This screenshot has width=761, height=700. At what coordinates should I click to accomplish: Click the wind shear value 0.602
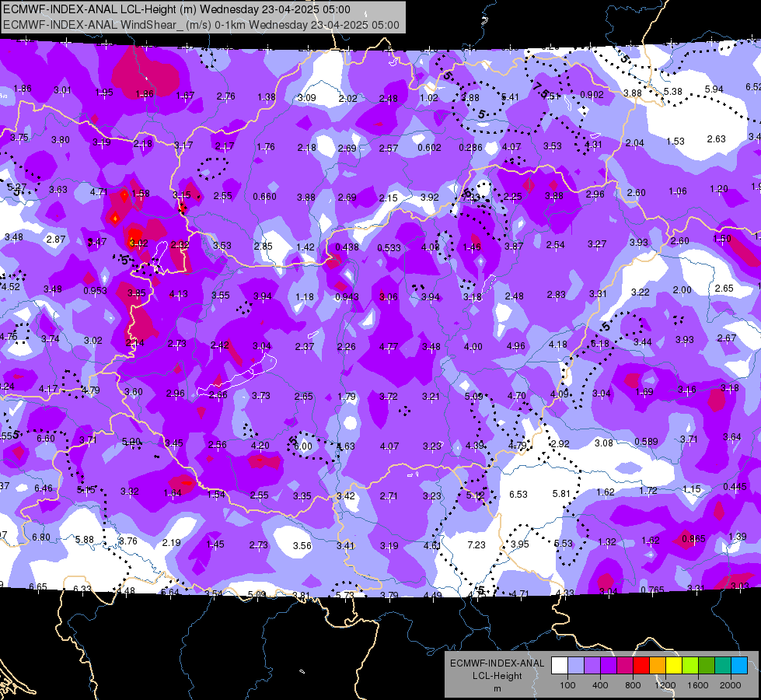click(x=429, y=147)
